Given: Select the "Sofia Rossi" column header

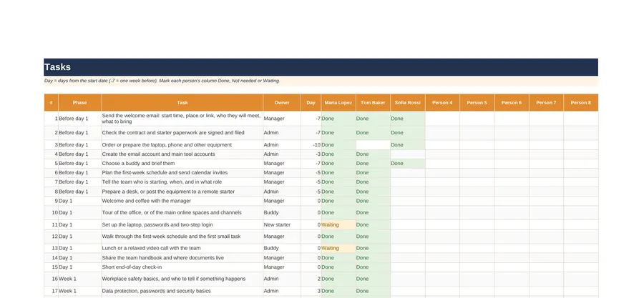Looking at the screenshot, I should (408, 102).
